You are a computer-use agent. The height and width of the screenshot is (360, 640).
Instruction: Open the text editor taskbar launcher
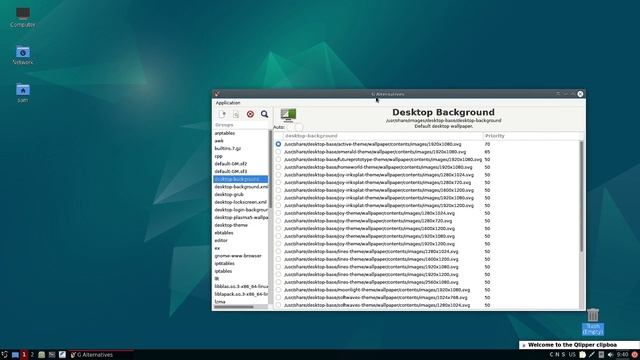point(62,355)
